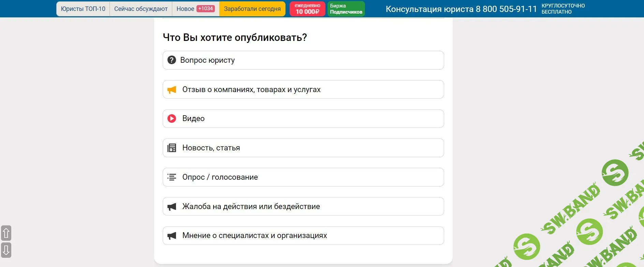
Task: Open the green Биржа Подписчиков button
Action: pyautogui.click(x=346, y=9)
